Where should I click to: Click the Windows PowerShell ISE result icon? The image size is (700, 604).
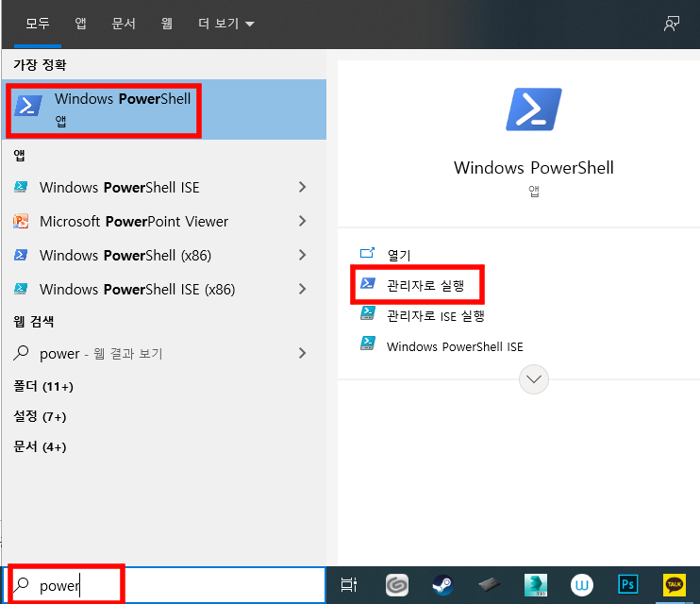click(x=21, y=187)
